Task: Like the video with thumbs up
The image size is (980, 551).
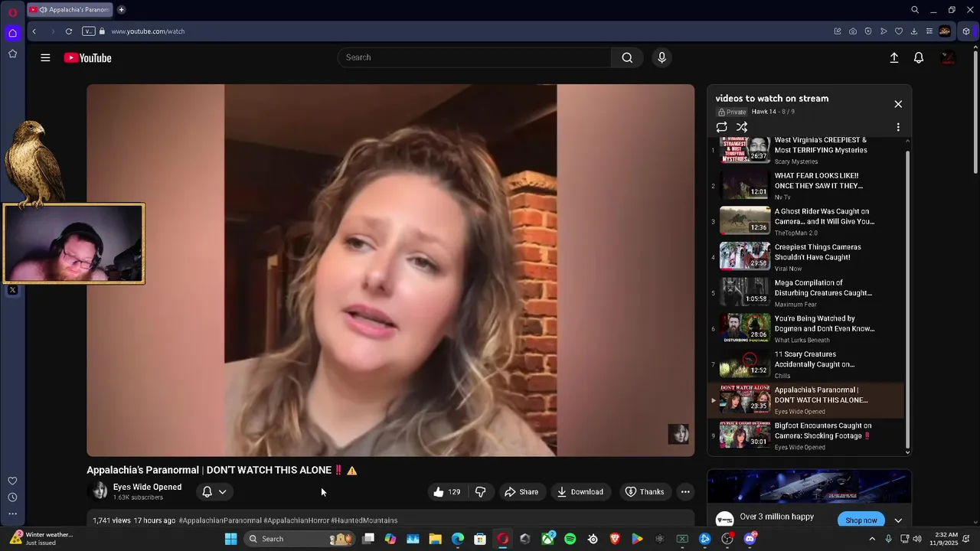Action: [x=447, y=492]
